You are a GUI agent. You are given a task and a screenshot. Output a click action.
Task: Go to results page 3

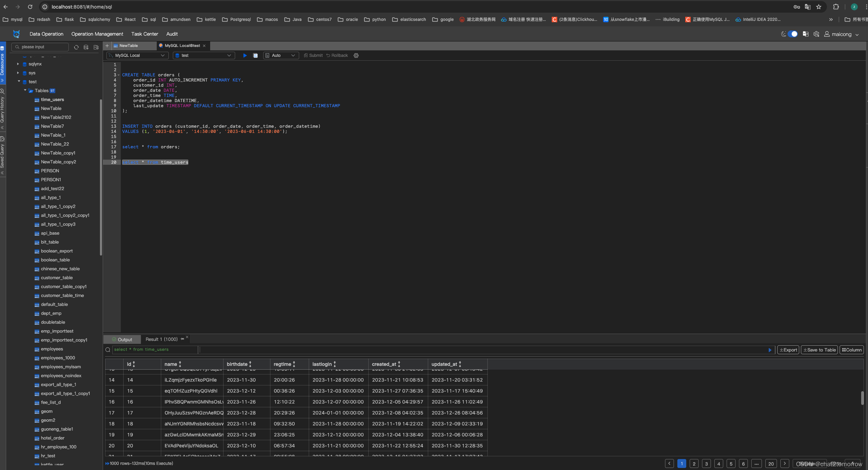click(x=706, y=463)
